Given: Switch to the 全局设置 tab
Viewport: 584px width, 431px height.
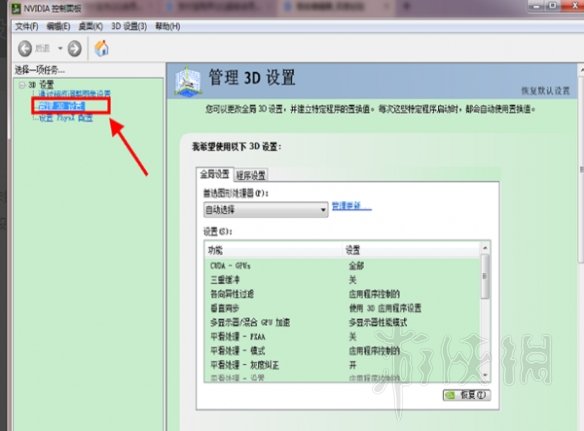Looking at the screenshot, I should point(215,174).
